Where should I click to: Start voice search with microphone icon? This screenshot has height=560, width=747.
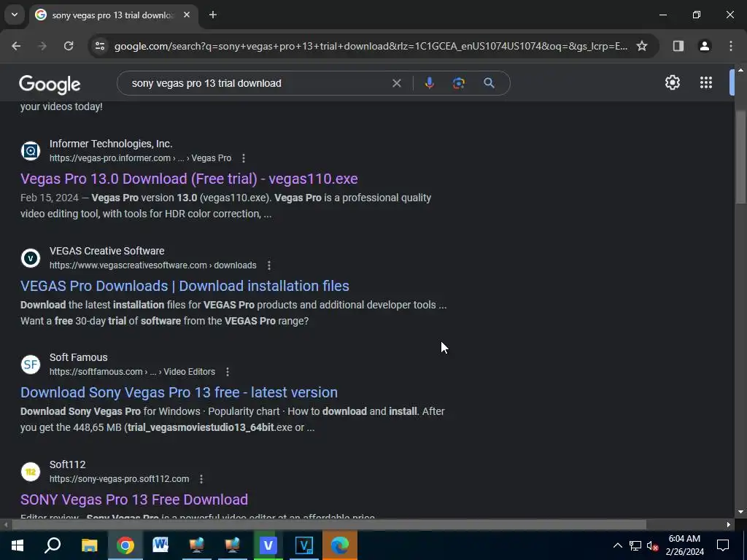429,83
